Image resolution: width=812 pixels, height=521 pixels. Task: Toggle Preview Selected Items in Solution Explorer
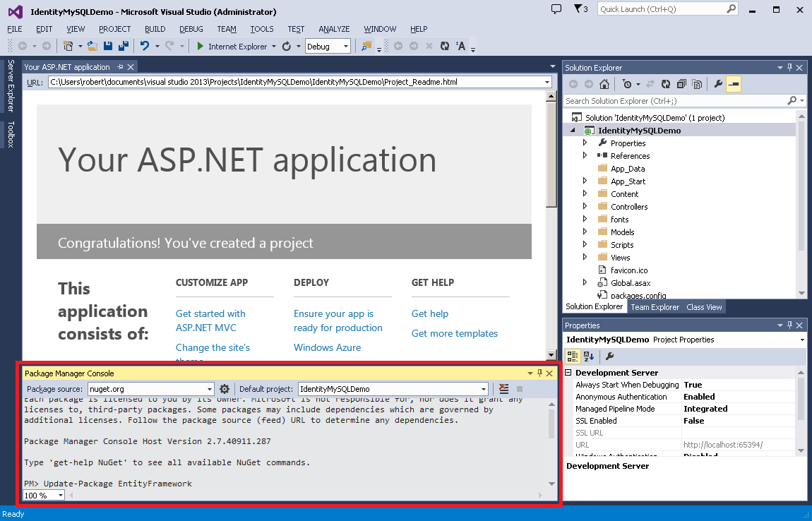(733, 84)
